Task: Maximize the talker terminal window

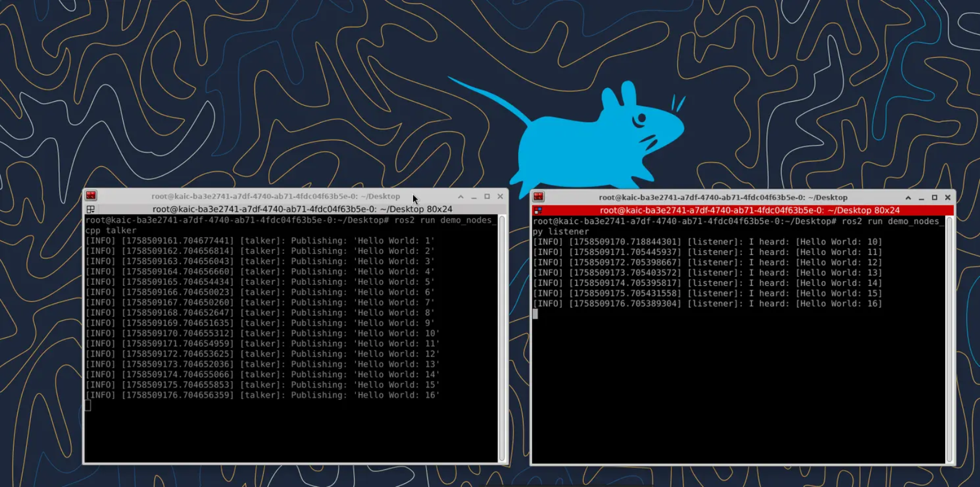Action: click(487, 197)
